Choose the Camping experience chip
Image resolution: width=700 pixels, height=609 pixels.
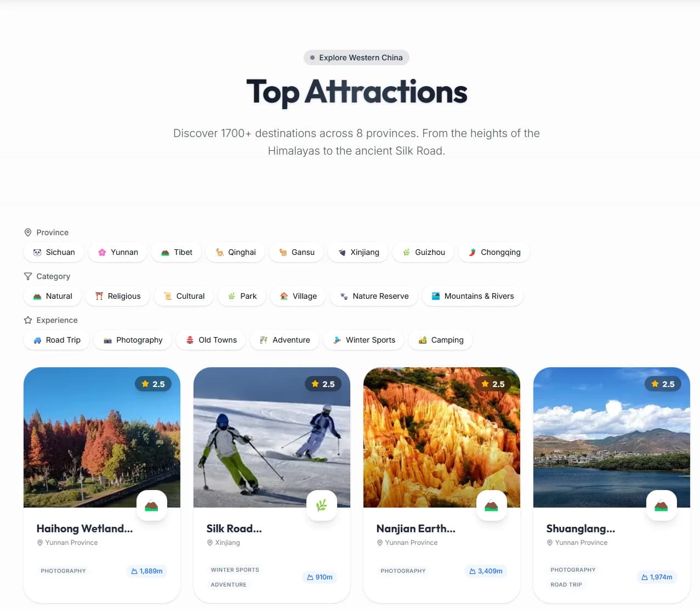click(441, 340)
